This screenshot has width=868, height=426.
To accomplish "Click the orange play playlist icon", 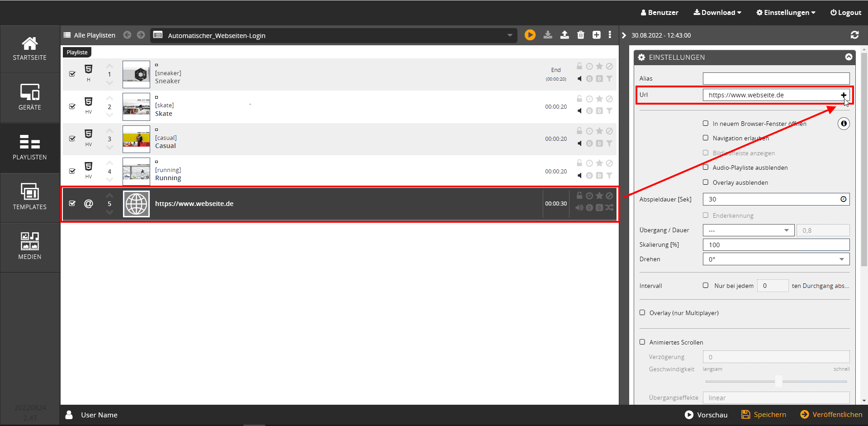I will [x=530, y=35].
